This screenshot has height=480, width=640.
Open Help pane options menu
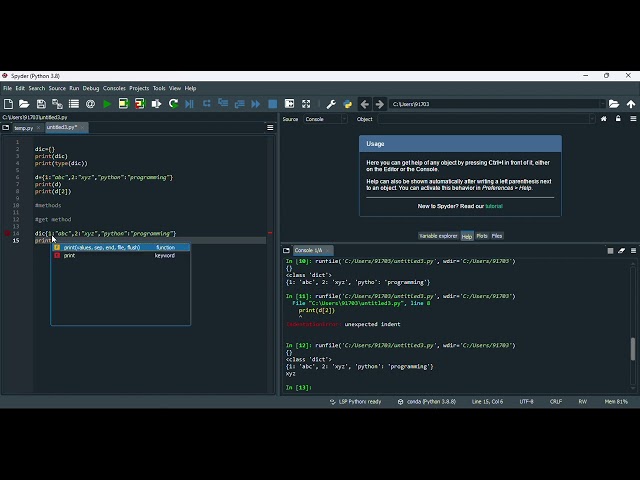click(x=633, y=119)
